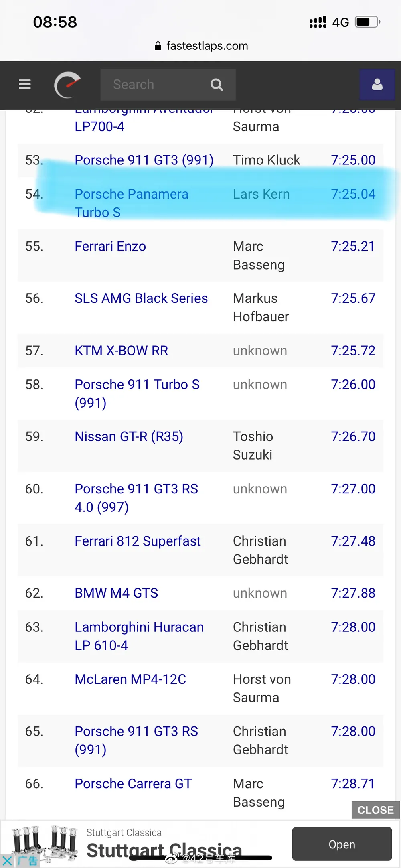Viewport: 401px width, 868px height.
Task: Dismiss ad using the X icon
Action: [7, 860]
